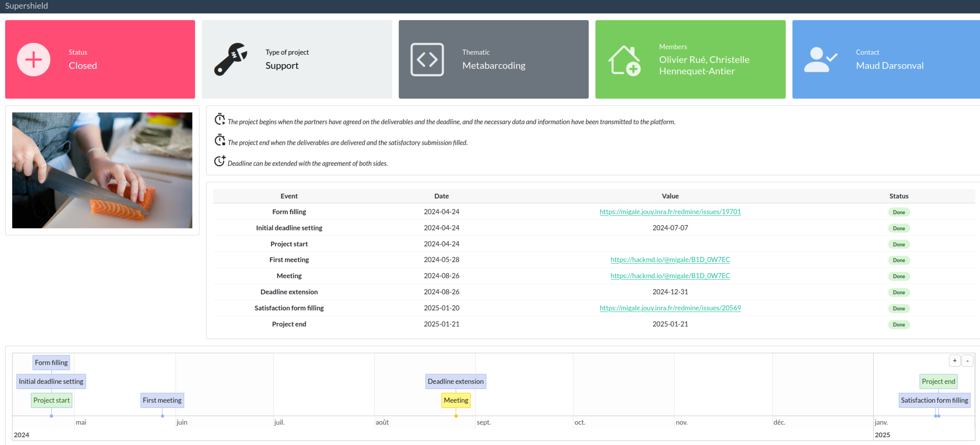Zoom out the timeline with minus button
The height and width of the screenshot is (445, 980).
[967, 360]
